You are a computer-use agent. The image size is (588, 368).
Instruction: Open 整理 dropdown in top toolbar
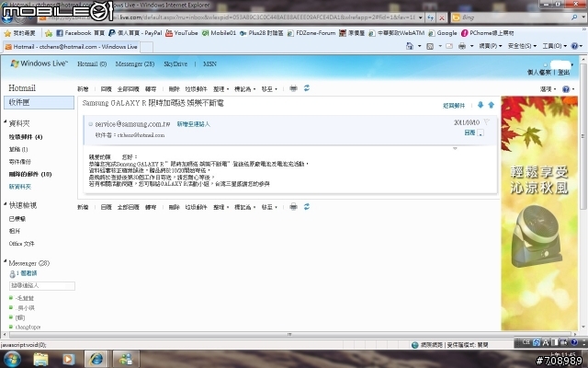[x=220, y=89]
